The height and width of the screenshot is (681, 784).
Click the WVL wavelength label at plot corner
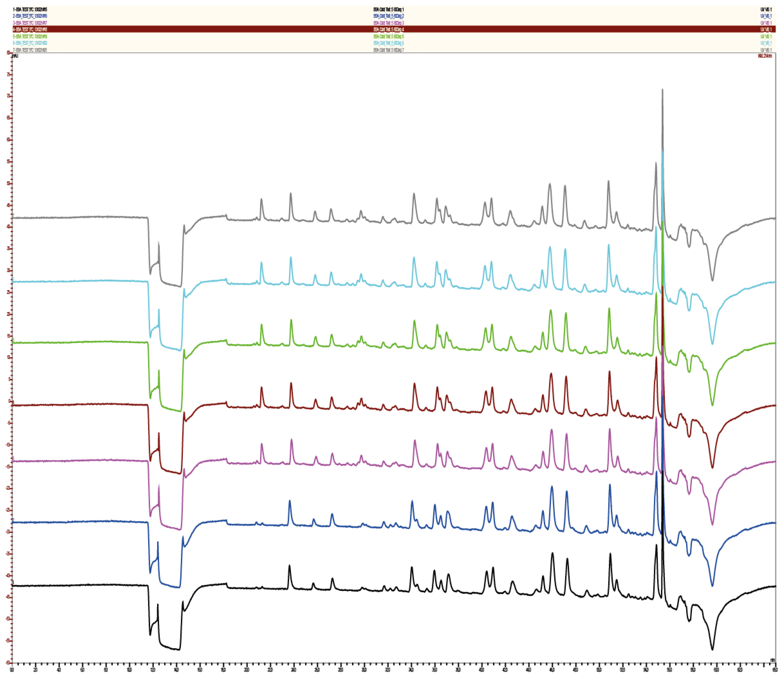(x=765, y=56)
